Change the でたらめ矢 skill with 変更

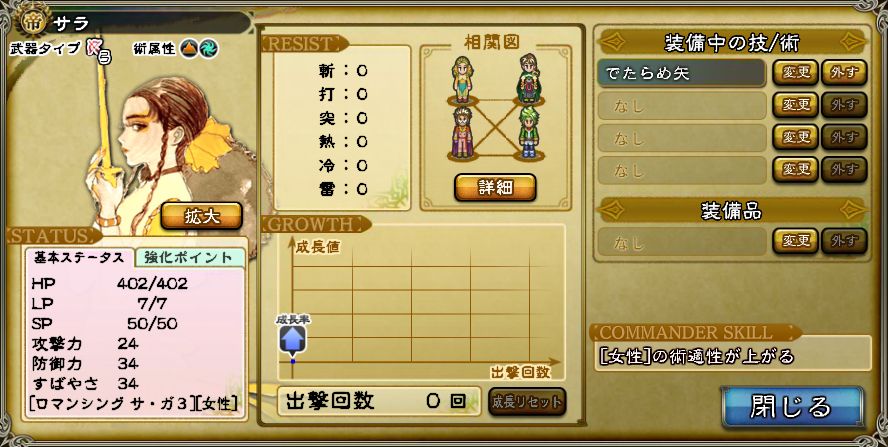click(796, 73)
